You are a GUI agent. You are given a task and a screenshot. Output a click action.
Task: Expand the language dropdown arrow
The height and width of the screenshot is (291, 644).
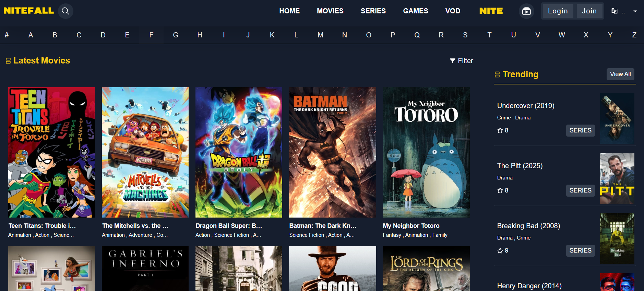coord(635,11)
